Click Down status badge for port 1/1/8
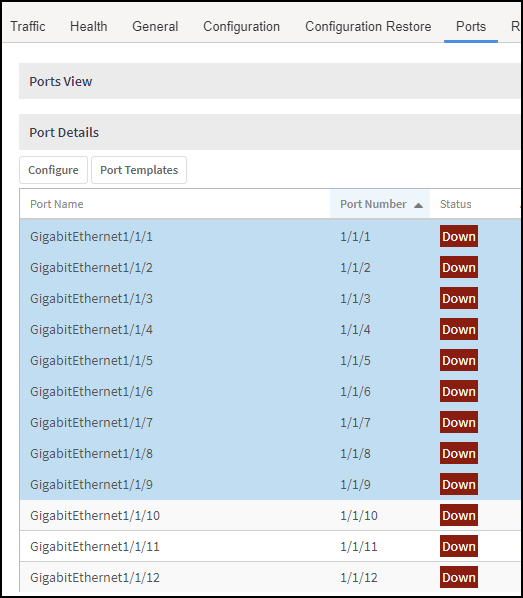This screenshot has height=598, width=523. click(459, 453)
